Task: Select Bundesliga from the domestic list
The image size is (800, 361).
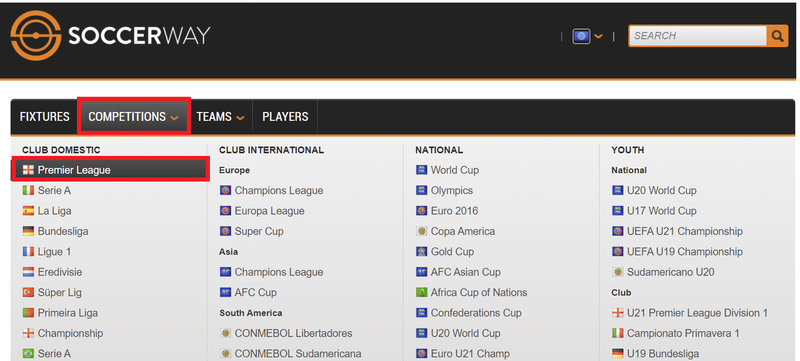Action: coord(63,231)
